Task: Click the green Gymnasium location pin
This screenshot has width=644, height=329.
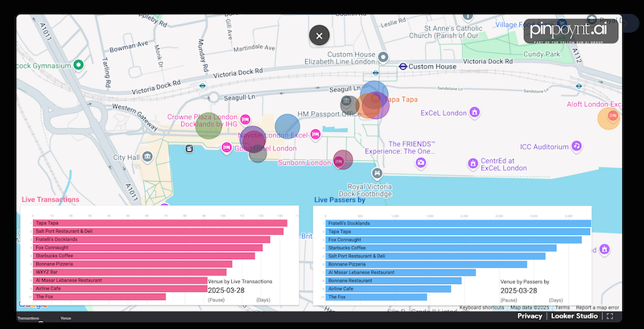Action: [78, 65]
